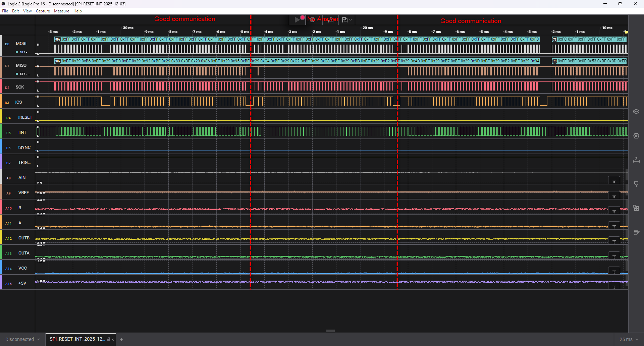Select the !CS channel label
The width and height of the screenshot is (644, 346).
18,102
